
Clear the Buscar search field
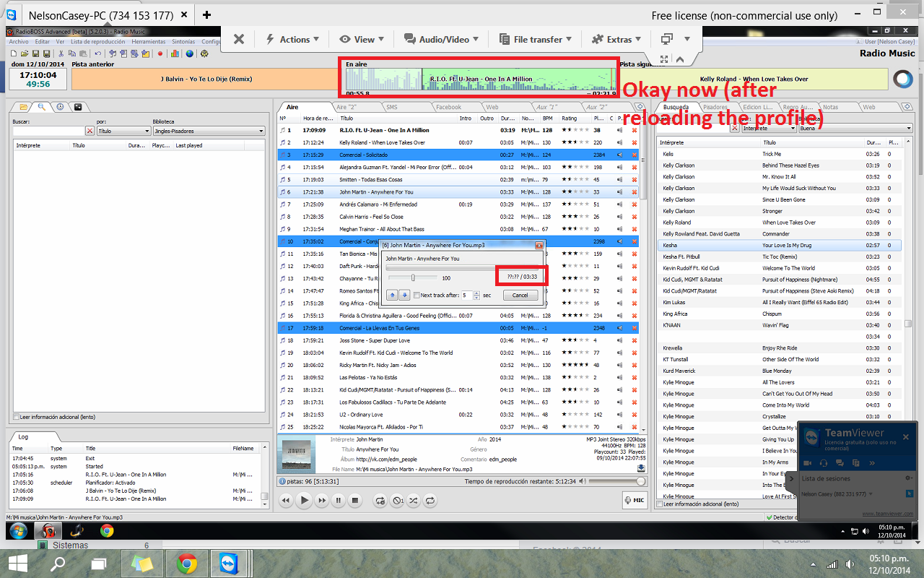(90, 131)
